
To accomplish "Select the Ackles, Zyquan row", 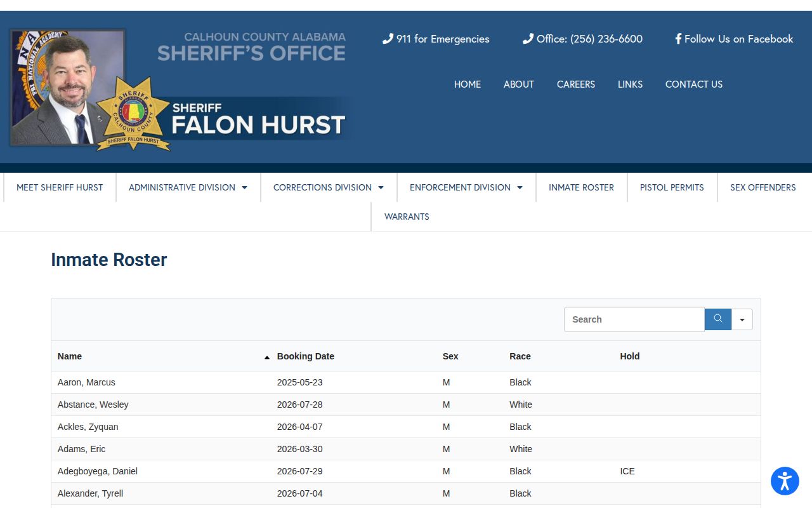I will coord(406,427).
